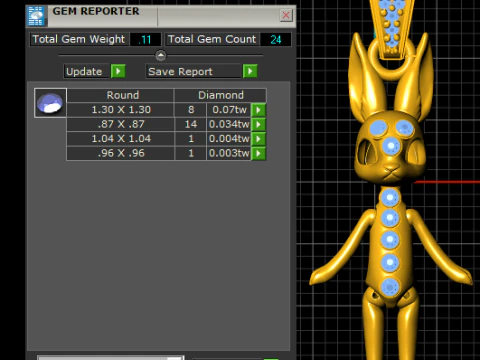Select the rabbit's left forehead gem
This screenshot has height=360, width=480.
tap(378, 128)
